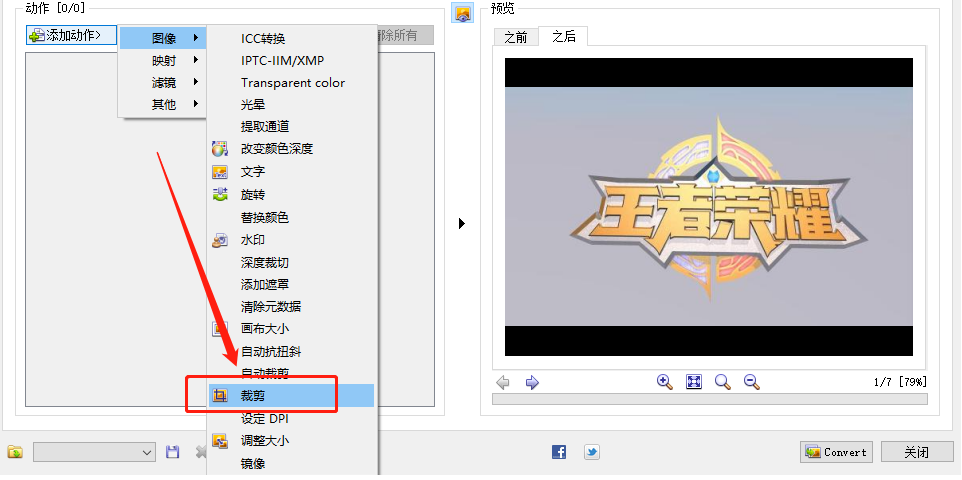Select the 提取通道 action

264,126
